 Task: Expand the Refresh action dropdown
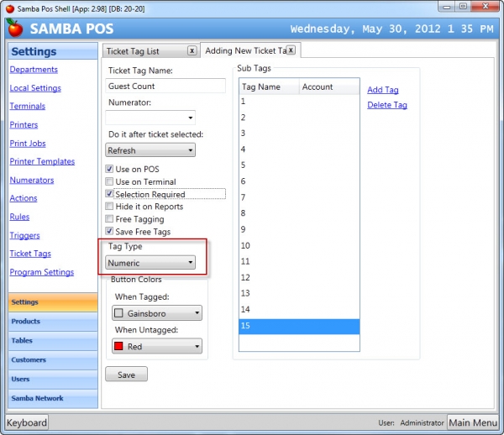click(150, 150)
